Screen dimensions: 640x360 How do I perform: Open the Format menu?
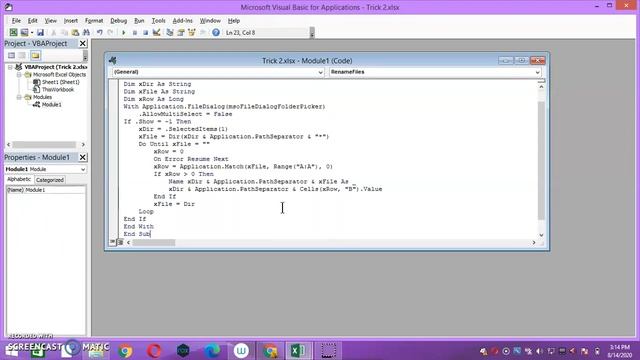(94, 20)
